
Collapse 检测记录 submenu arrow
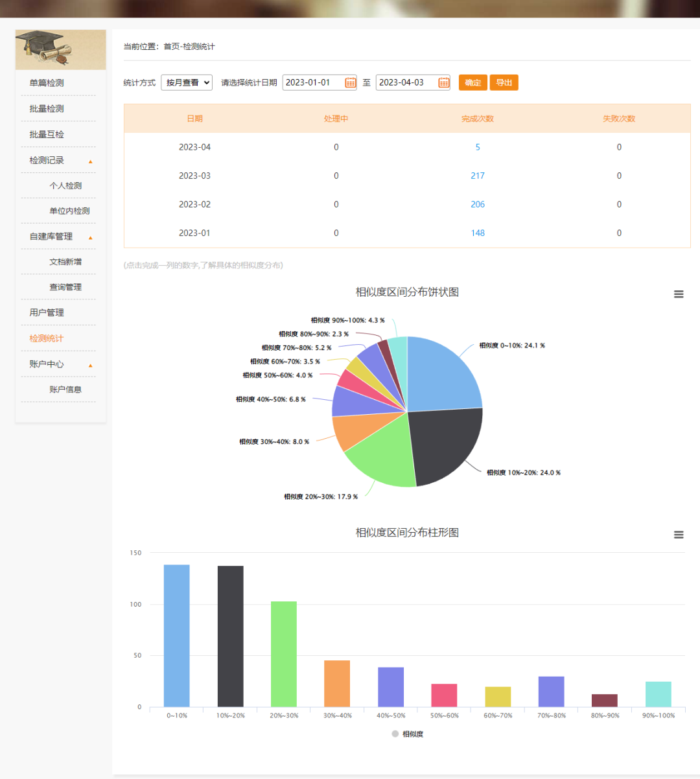tap(91, 161)
